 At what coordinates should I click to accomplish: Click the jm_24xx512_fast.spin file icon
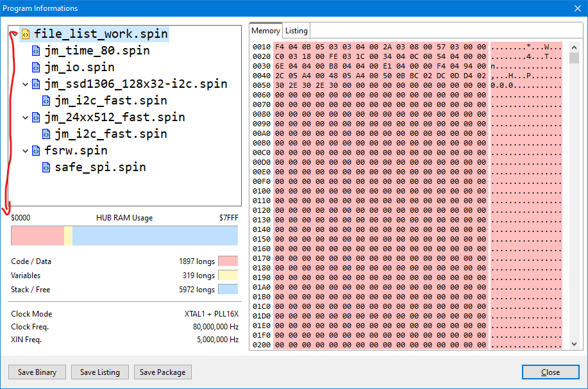[36, 117]
